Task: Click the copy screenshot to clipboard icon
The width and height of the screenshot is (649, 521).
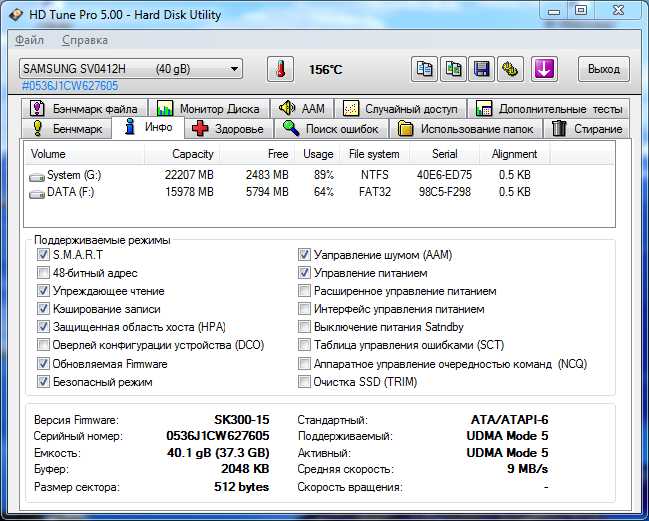Action: point(453,69)
